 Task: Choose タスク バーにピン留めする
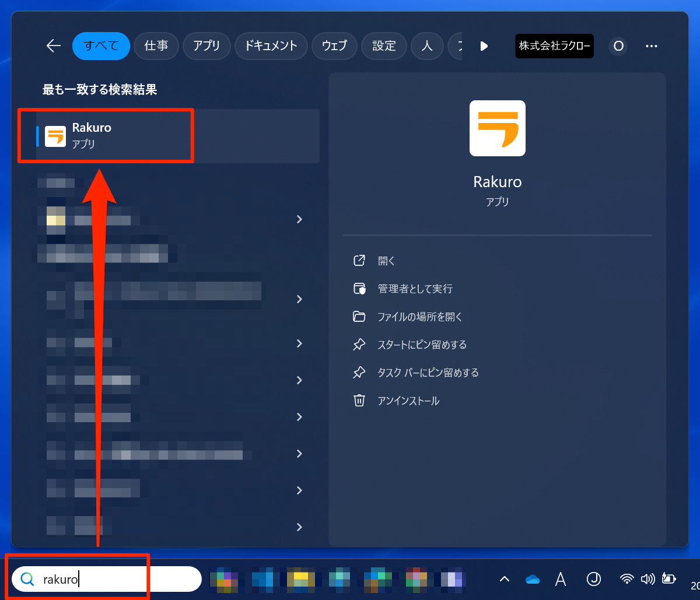pyautogui.click(x=428, y=373)
